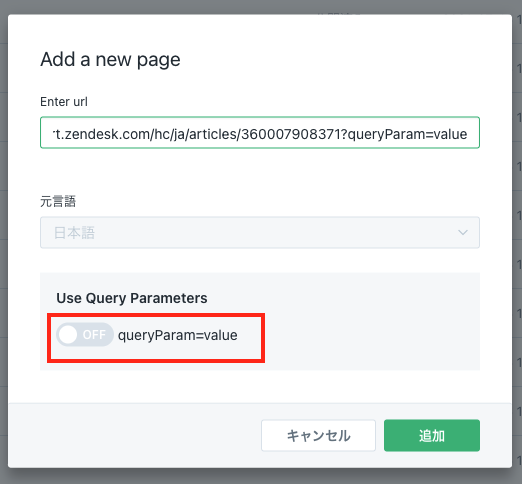
Task: Click the キャンセル button
Action: [318, 435]
